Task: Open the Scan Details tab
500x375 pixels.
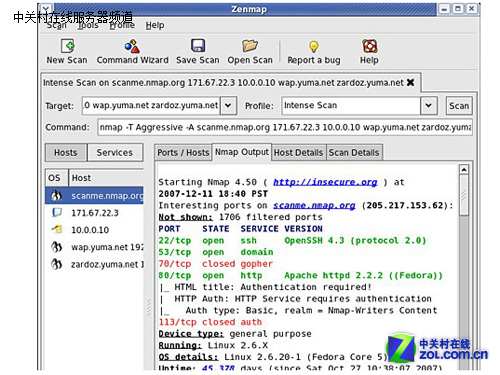Action: pyautogui.click(x=354, y=153)
